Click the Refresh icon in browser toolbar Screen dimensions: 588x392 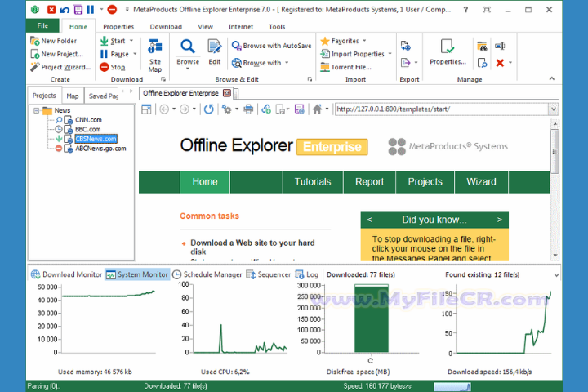(x=209, y=109)
